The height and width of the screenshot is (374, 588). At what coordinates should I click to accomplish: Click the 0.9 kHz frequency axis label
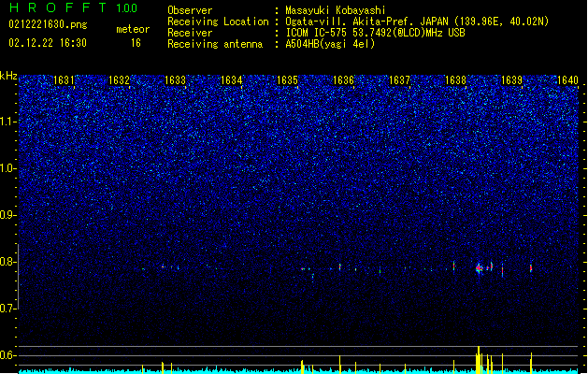pos(7,215)
